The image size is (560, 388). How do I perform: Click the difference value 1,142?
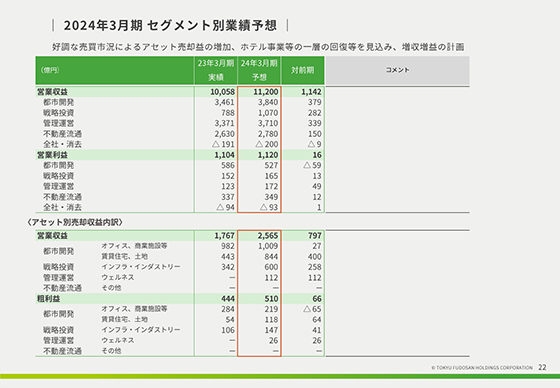[311, 92]
